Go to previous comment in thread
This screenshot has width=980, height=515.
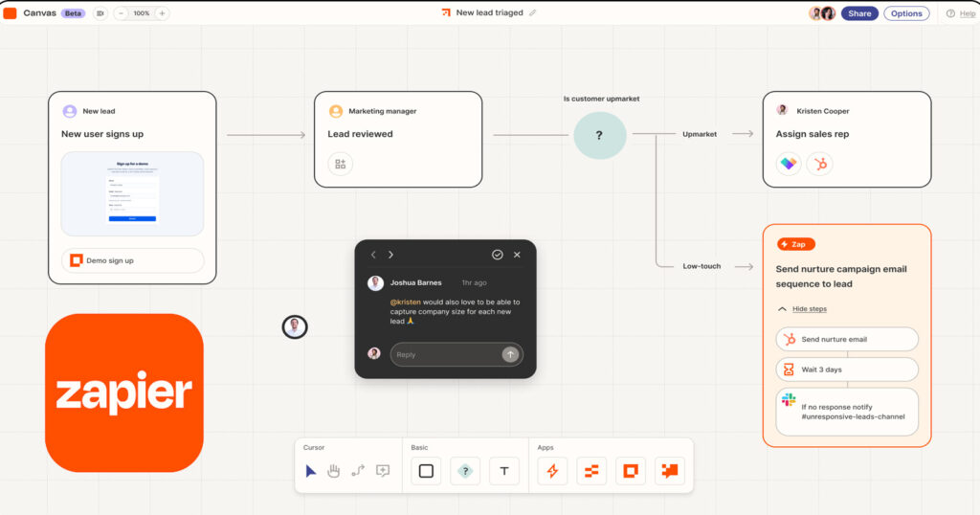click(x=373, y=255)
